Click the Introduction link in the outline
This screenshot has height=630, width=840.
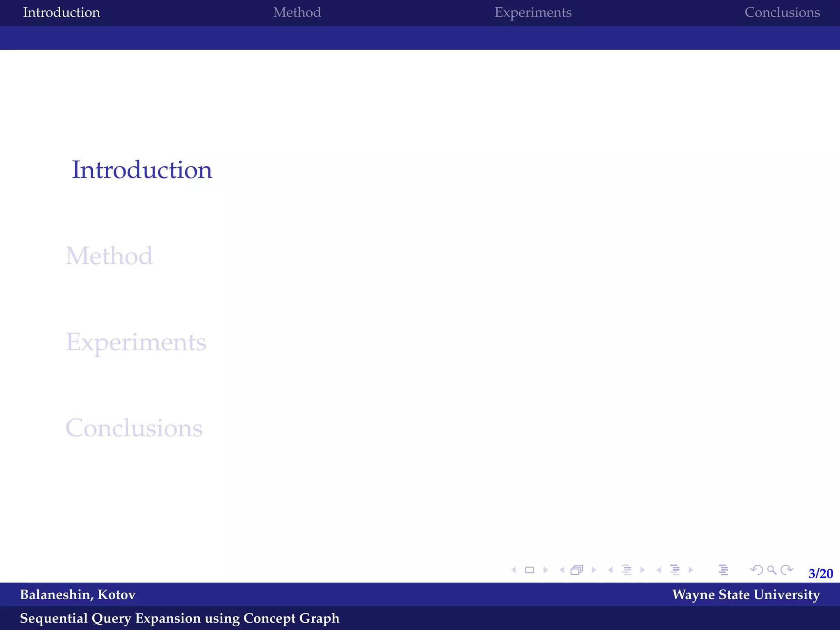[x=142, y=170]
